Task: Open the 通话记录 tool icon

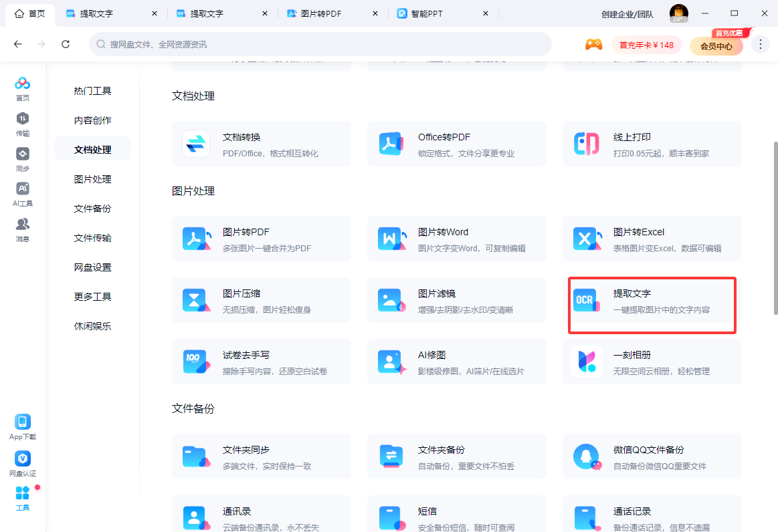Action: click(587, 517)
